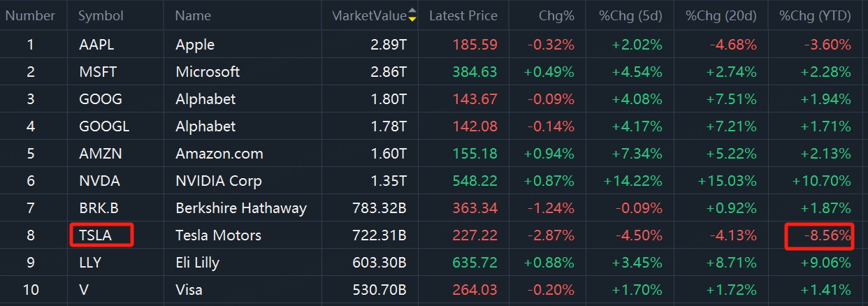The image size is (868, 306).
Task: Click the 363.34 latest price
Action: tap(475, 208)
